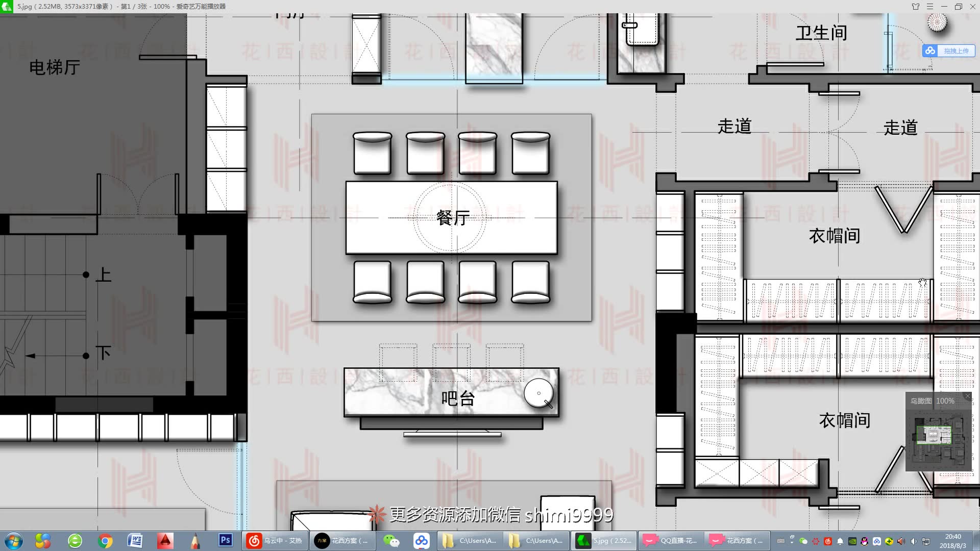
Task: Open AutoCAD from taskbar
Action: (165, 541)
